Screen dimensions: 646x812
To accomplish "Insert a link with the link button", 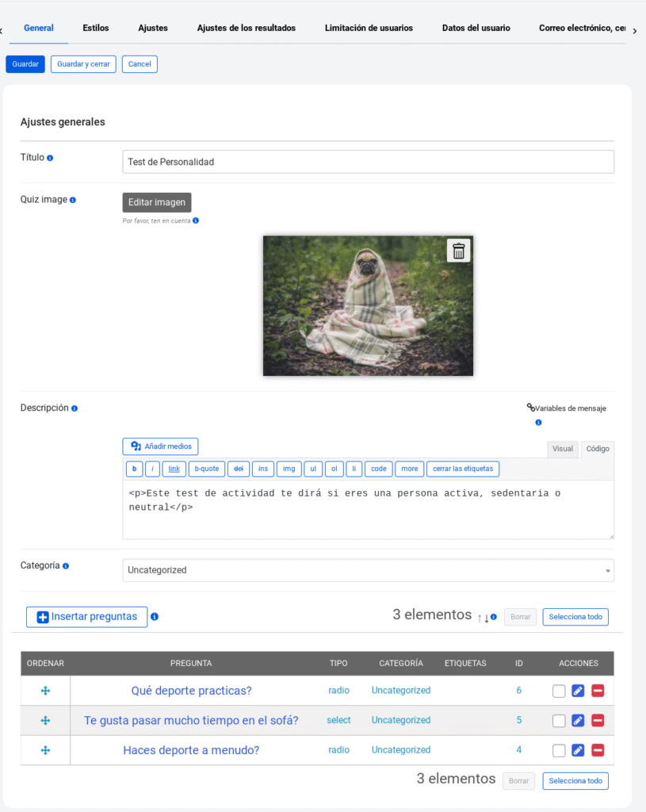I will pos(174,469).
